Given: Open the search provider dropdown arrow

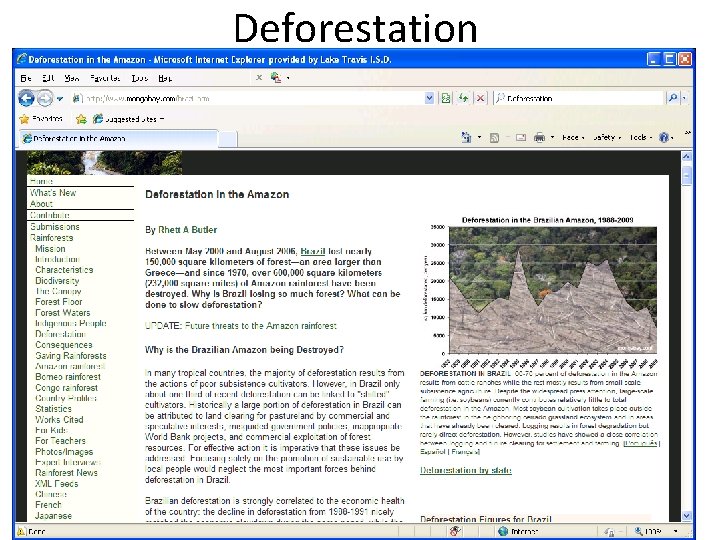Looking at the screenshot, I should 684,98.
